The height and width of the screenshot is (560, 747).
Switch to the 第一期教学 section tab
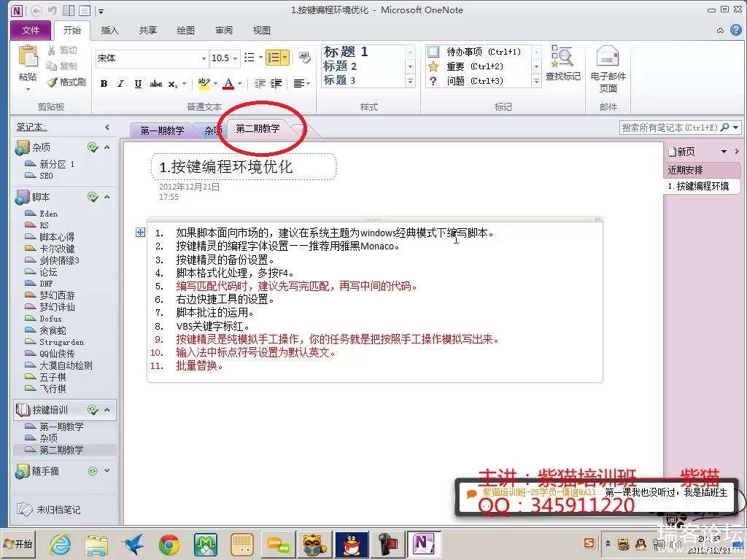point(162,131)
